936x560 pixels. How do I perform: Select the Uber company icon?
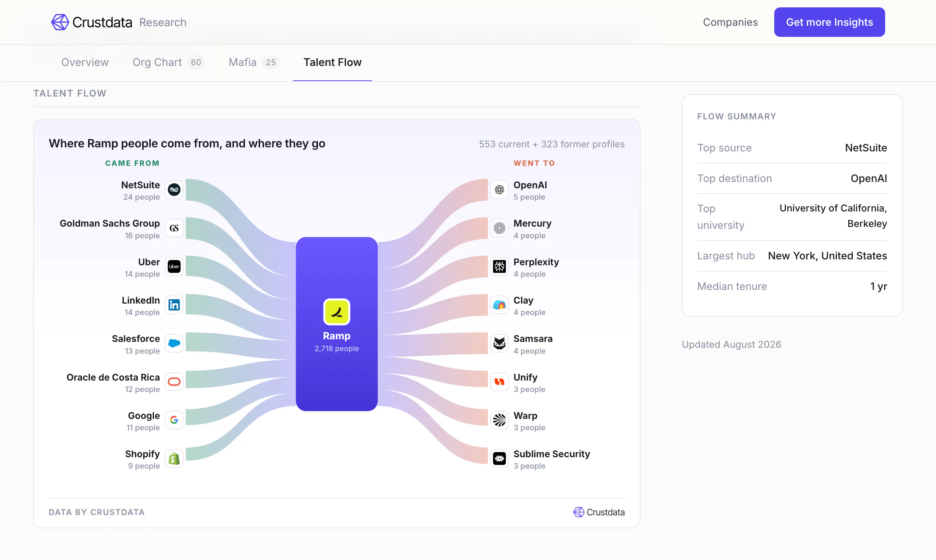pyautogui.click(x=174, y=266)
